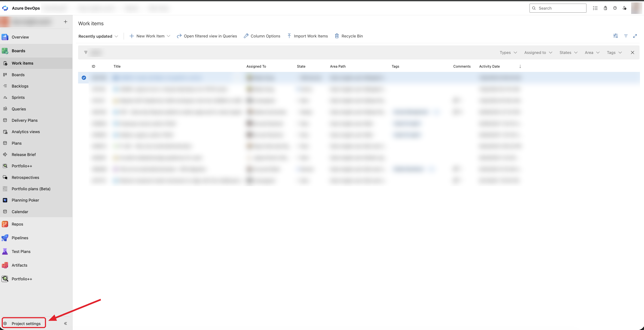This screenshot has height=330, width=644.
Task: Sort by the Title column header
Action: (x=117, y=66)
